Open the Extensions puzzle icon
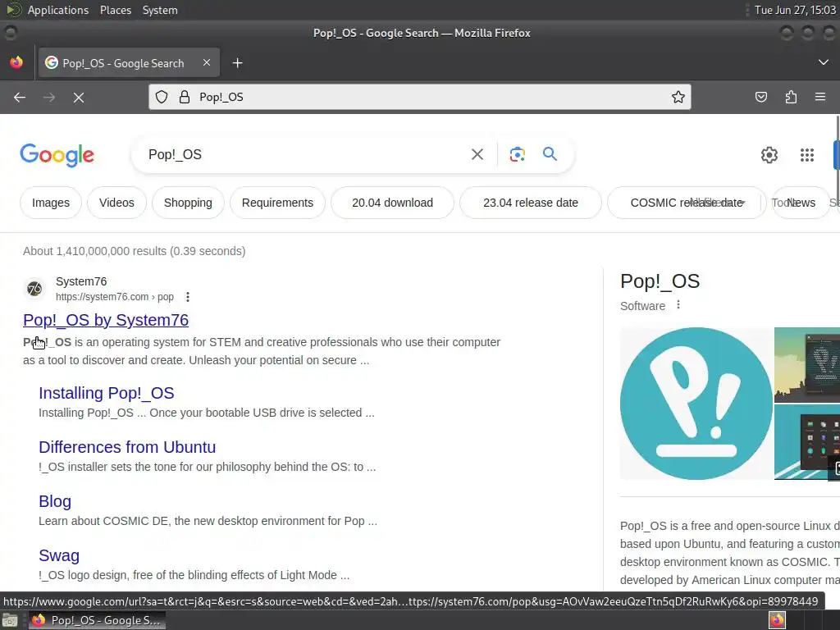The image size is (840, 630). (x=791, y=97)
